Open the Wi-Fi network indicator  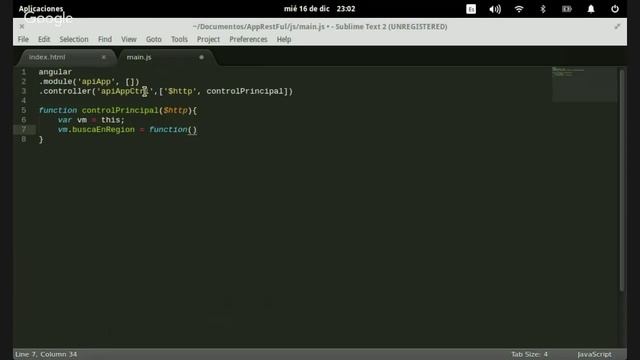pyautogui.click(x=519, y=9)
